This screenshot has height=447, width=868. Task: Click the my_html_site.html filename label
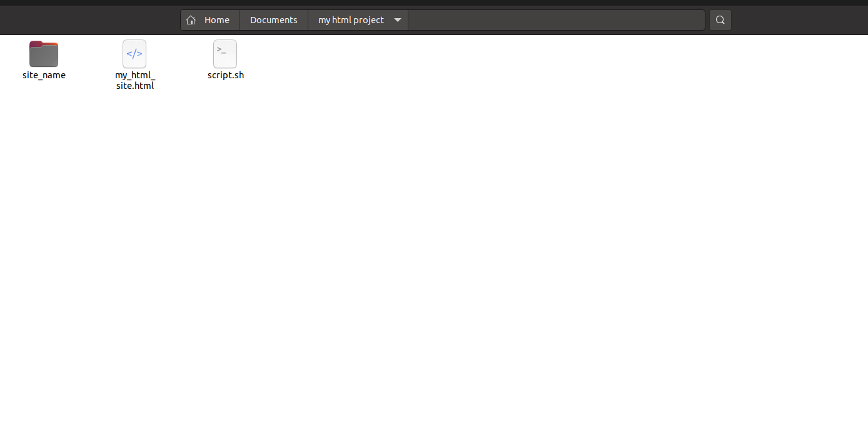[135, 80]
